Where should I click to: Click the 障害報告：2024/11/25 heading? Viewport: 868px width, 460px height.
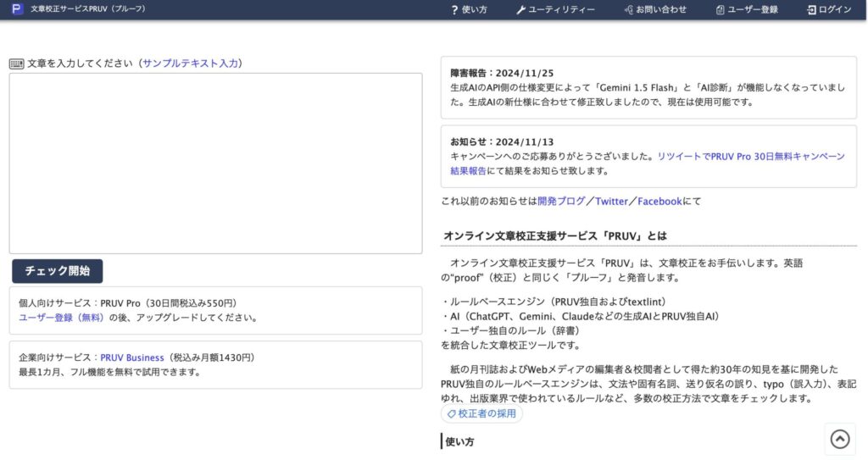[x=502, y=73]
